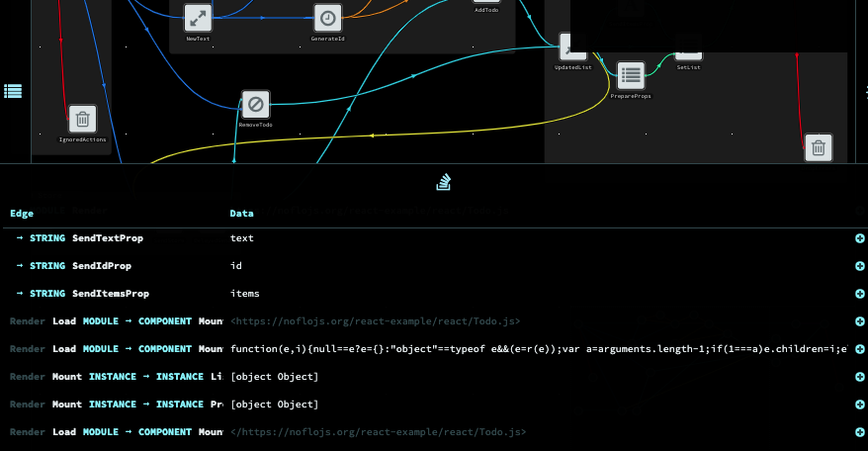The image size is (868, 451).
Task: Click [object Object] in Mount INSTANCE Li row
Action: click(x=275, y=377)
